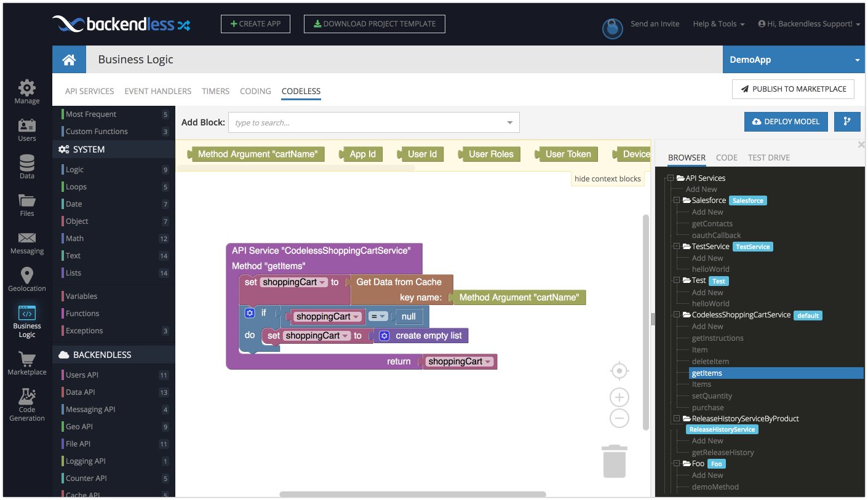Click the Home icon button

tap(69, 60)
